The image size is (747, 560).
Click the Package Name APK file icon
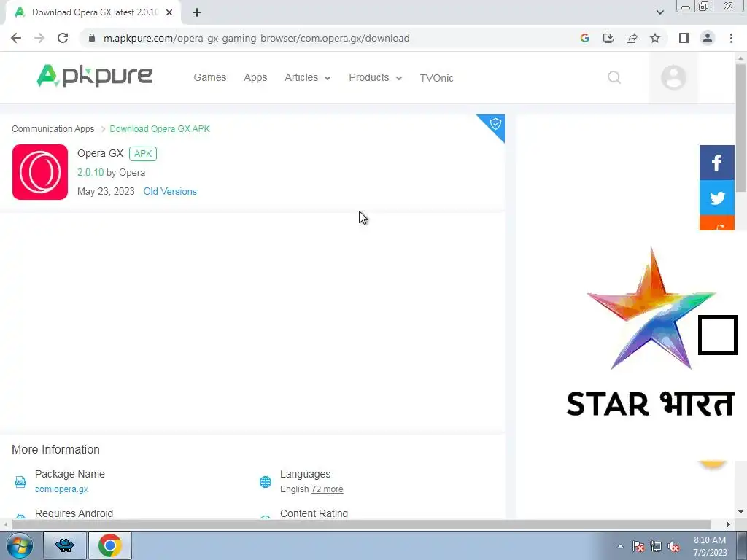pyautogui.click(x=20, y=482)
